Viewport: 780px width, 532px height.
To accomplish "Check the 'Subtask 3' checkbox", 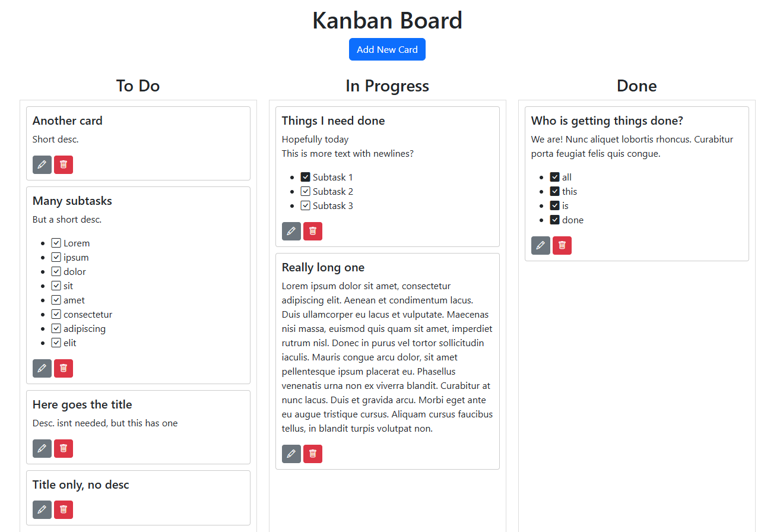I will pos(306,205).
